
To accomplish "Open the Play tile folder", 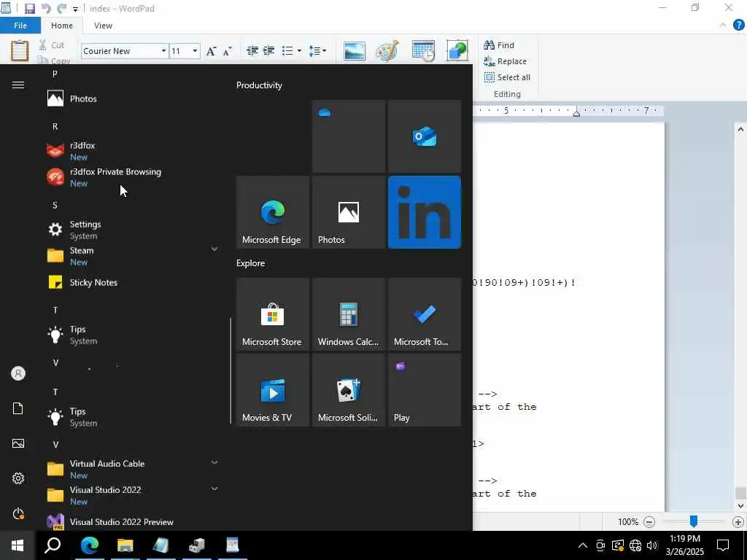I will 425,390.
